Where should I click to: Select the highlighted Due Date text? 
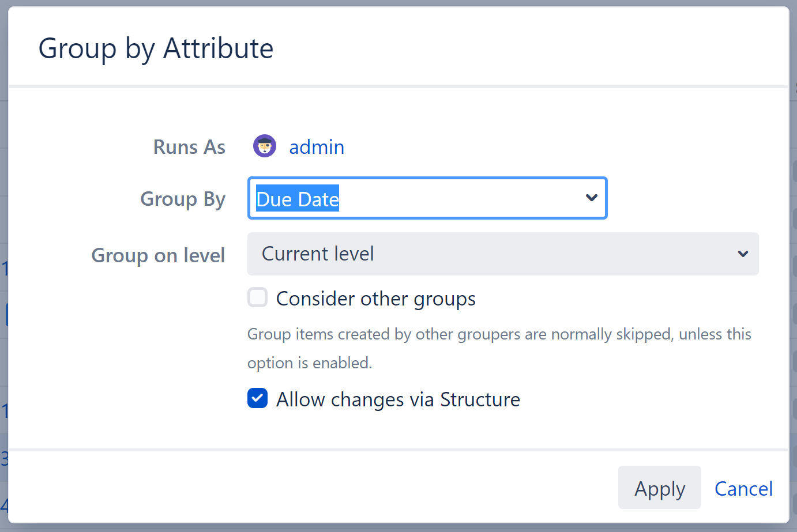297,199
